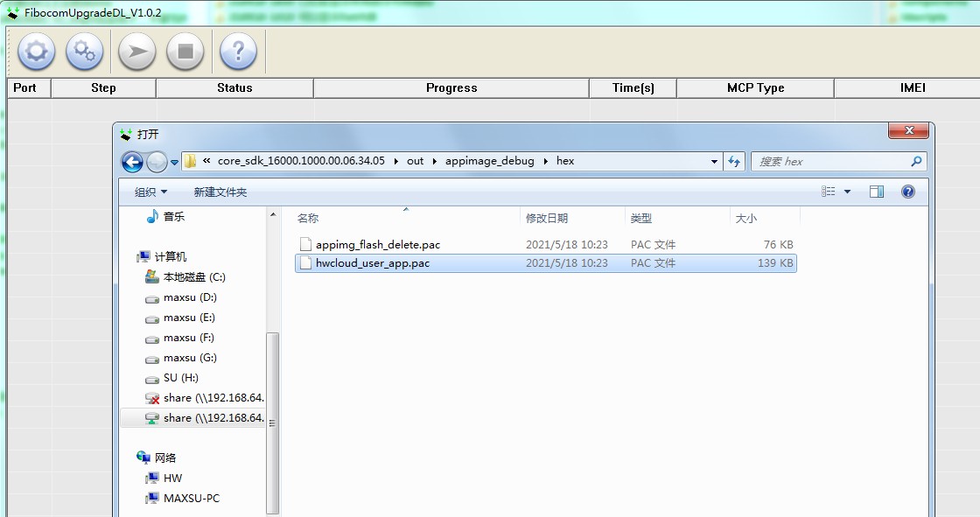Sort by 修改日期 column header

[572, 218]
